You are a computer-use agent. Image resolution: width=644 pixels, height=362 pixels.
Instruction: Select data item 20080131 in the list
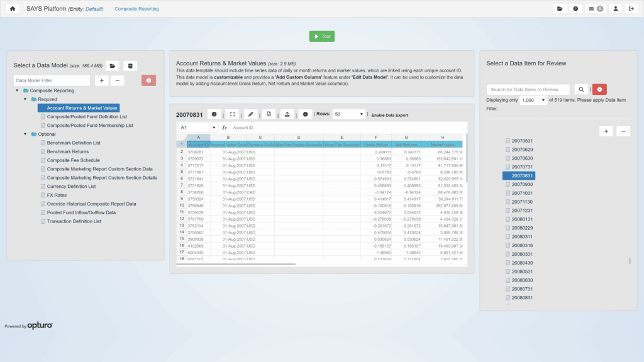(x=522, y=219)
